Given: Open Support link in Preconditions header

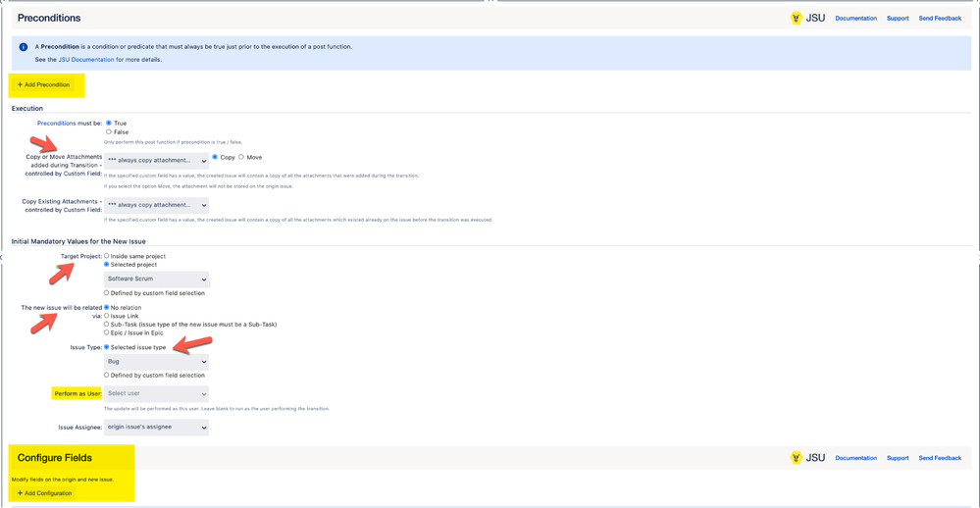Looking at the screenshot, I should point(898,18).
